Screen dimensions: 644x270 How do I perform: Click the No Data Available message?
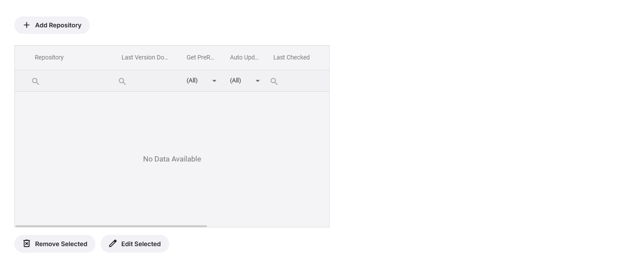[172, 159]
